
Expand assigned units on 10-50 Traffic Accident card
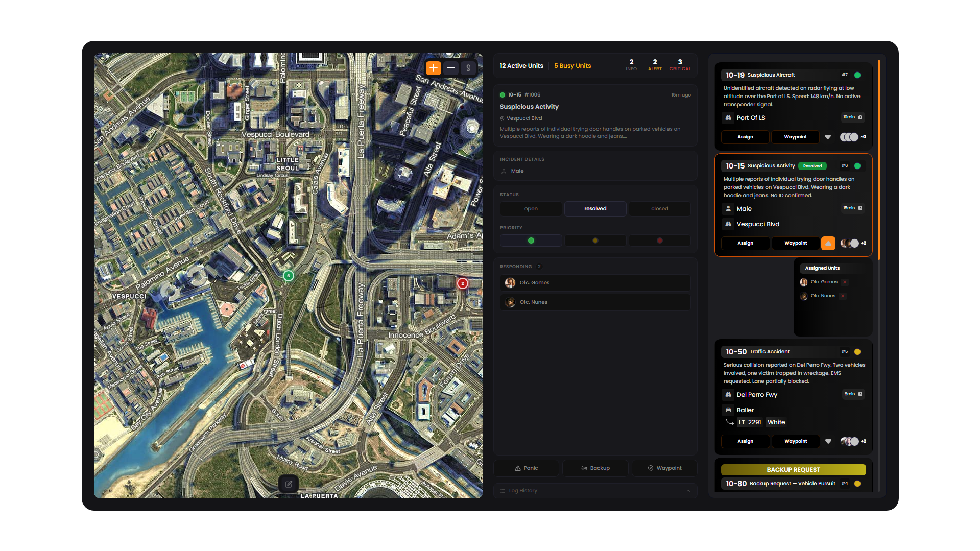coord(828,441)
